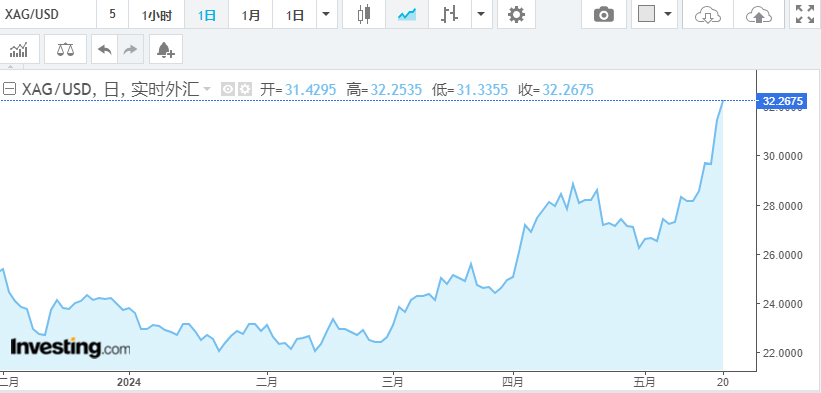Toggle XAG/USD series visibility eye icon
The width and height of the screenshot is (821, 393).
point(227,89)
